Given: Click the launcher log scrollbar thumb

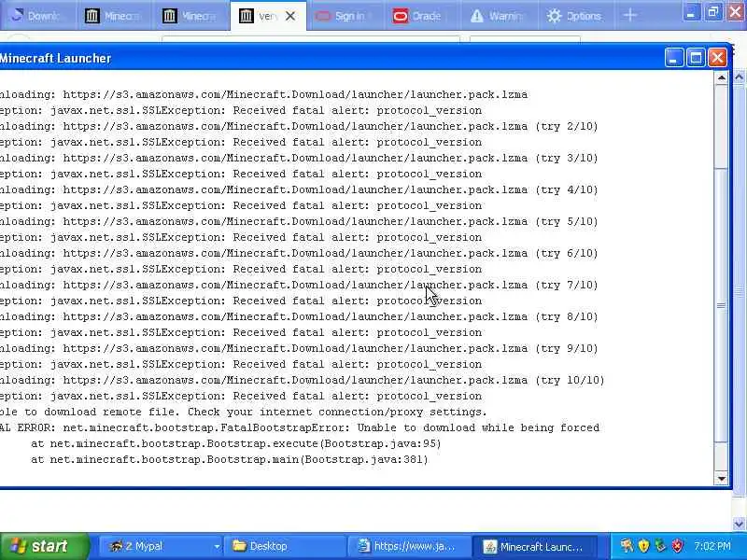Looking at the screenshot, I should pos(721,305).
